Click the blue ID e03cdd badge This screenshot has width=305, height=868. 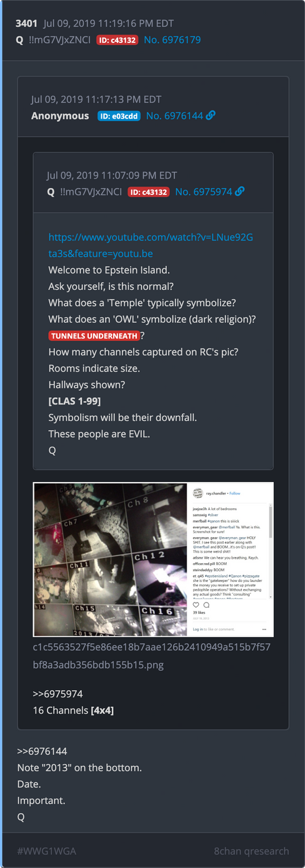pyautogui.click(x=119, y=116)
